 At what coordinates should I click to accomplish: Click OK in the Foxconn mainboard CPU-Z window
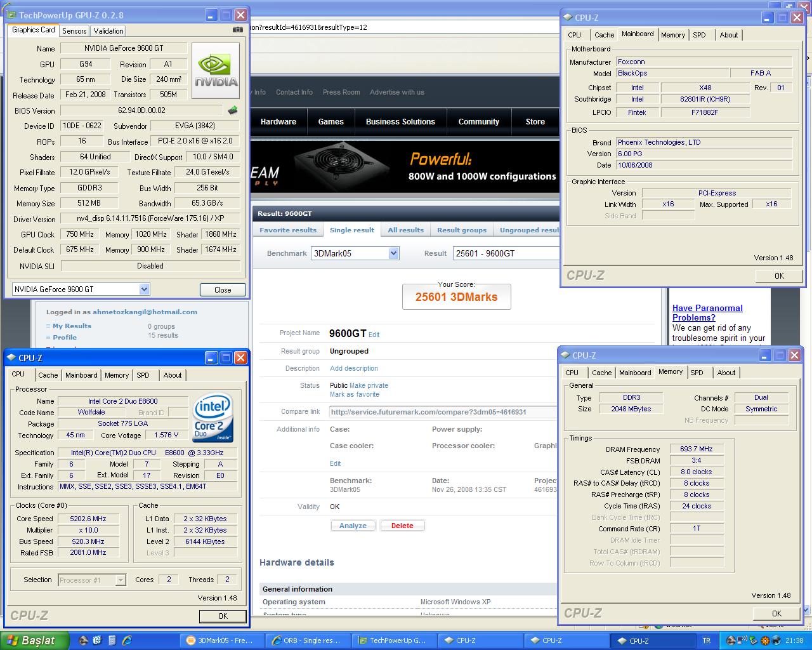pyautogui.click(x=779, y=275)
